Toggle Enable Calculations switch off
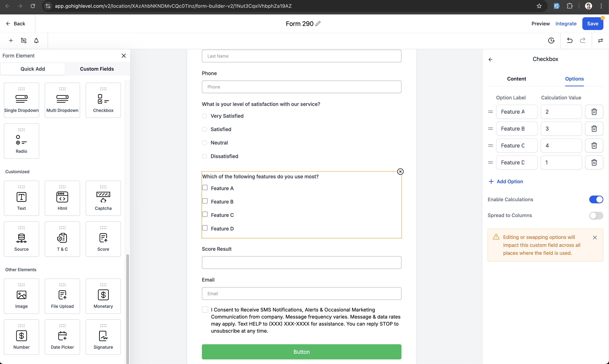 tap(596, 199)
